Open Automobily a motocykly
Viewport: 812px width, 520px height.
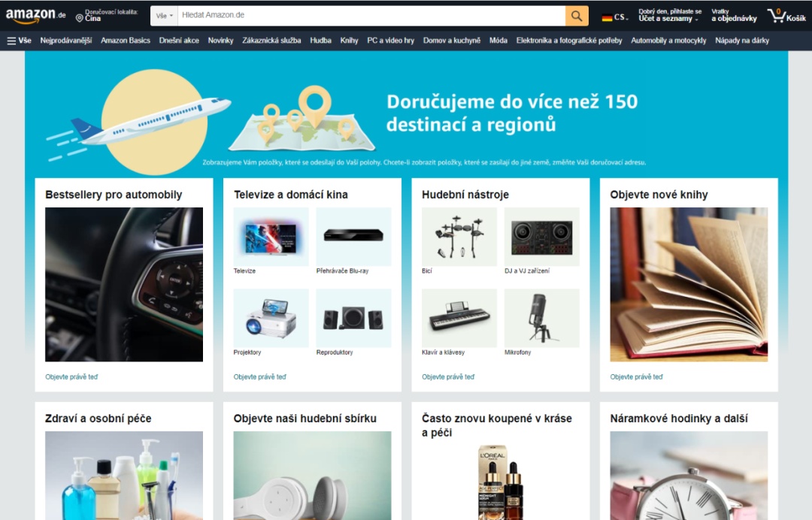(x=668, y=41)
